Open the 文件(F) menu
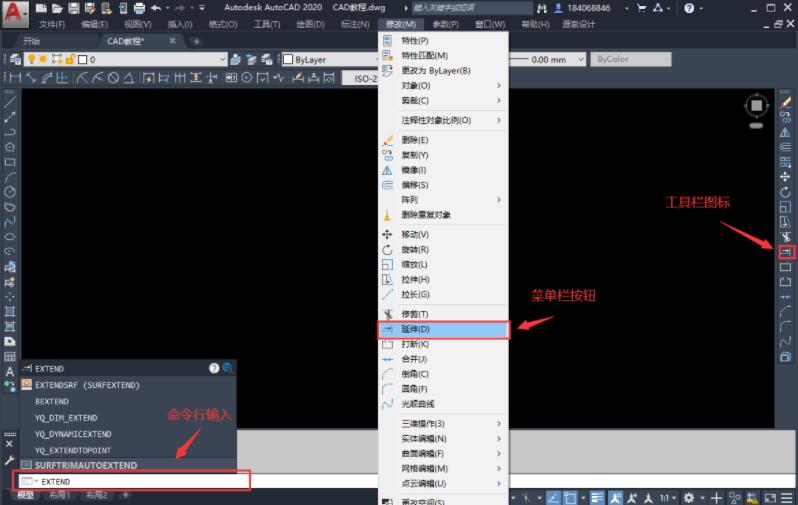 click(52, 24)
